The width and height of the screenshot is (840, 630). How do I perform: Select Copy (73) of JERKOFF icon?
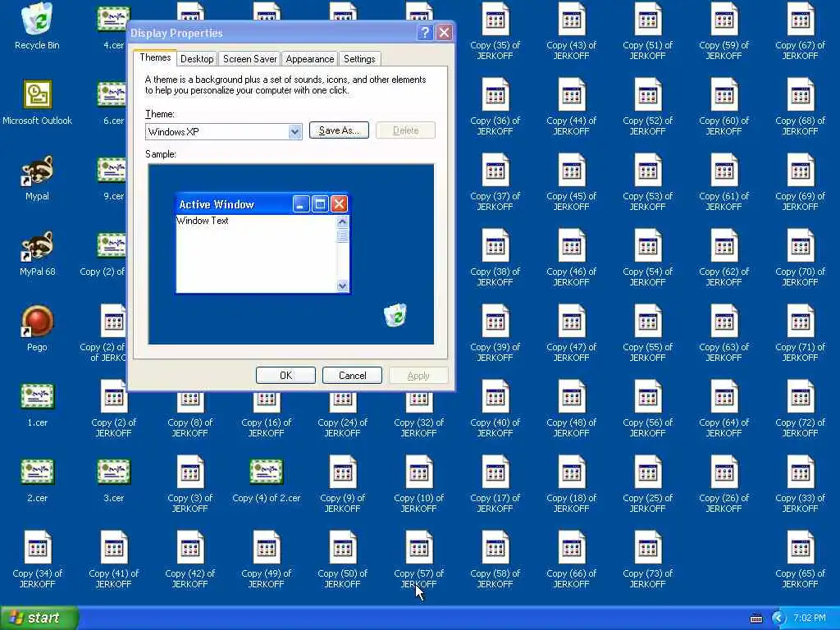click(647, 547)
